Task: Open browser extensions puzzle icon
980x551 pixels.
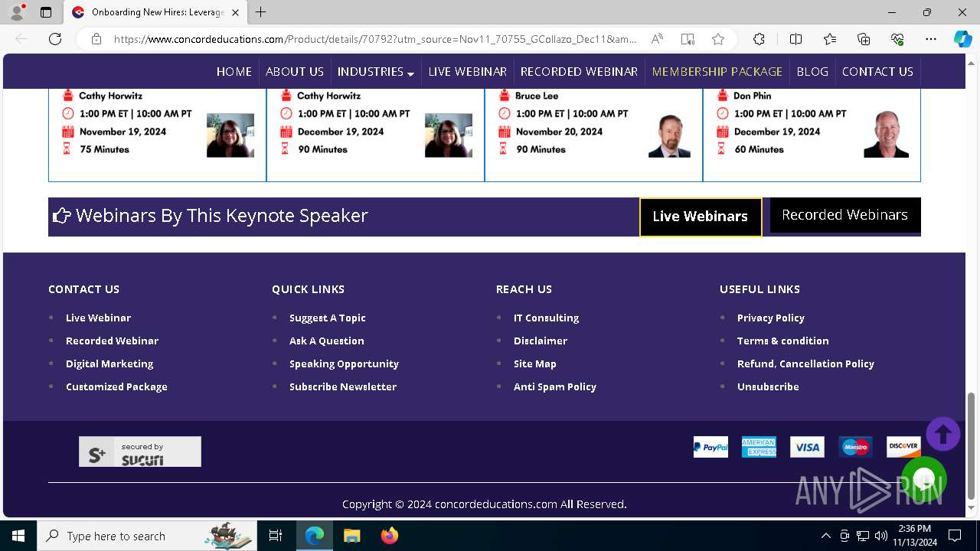Action: coord(759,39)
